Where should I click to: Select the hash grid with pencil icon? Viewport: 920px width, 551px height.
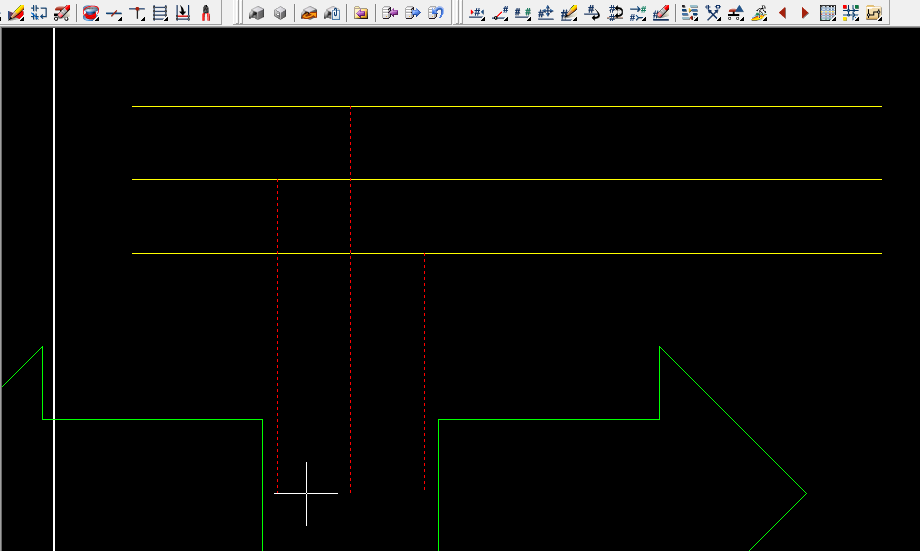[x=569, y=13]
